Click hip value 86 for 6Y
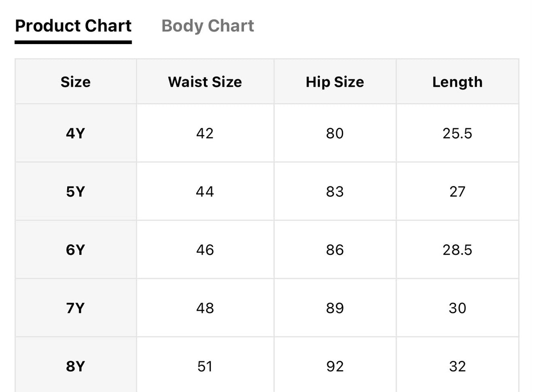The image size is (534, 392). click(x=335, y=250)
